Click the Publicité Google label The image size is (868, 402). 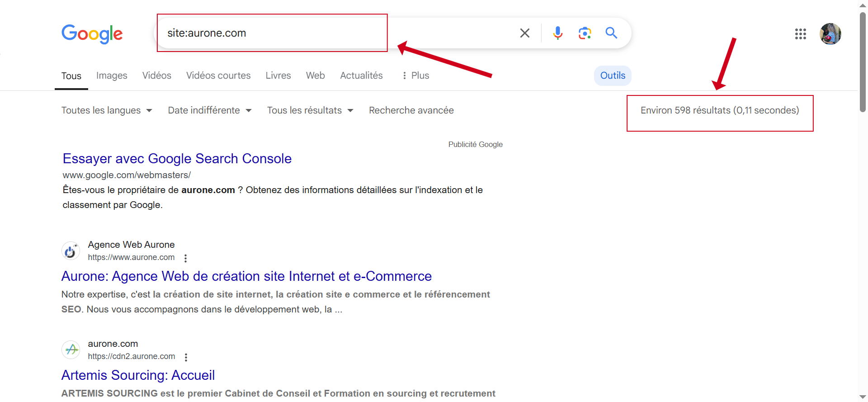(476, 144)
